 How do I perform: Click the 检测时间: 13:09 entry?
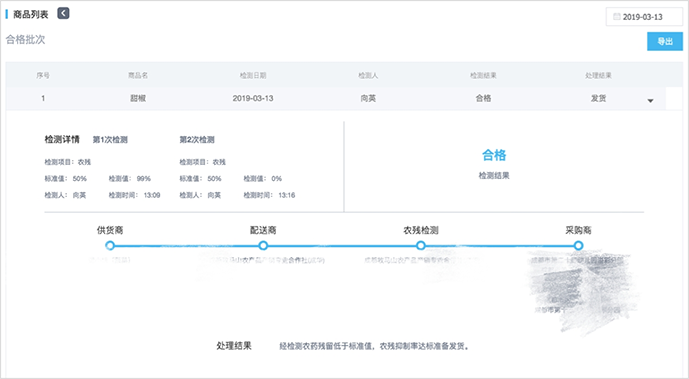click(x=134, y=195)
